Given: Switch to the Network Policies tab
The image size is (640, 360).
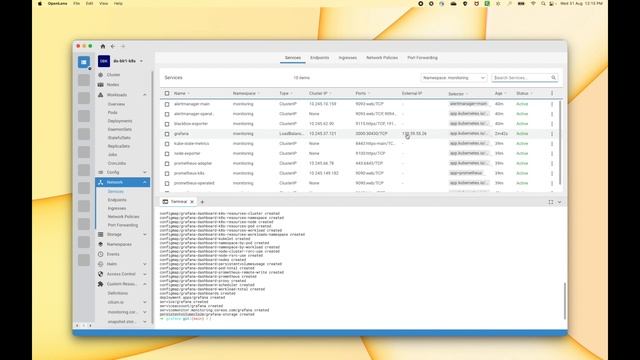Looking at the screenshot, I should pyautogui.click(x=382, y=58).
